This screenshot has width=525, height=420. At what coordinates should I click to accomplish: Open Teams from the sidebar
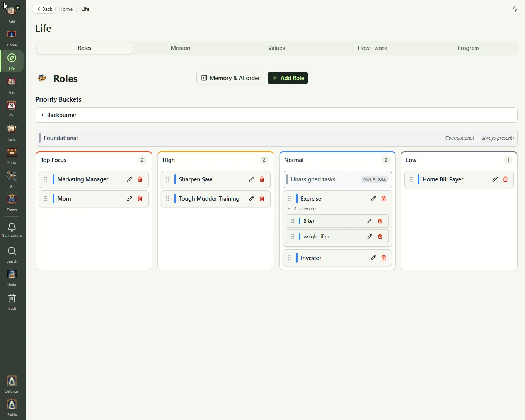pos(12,203)
